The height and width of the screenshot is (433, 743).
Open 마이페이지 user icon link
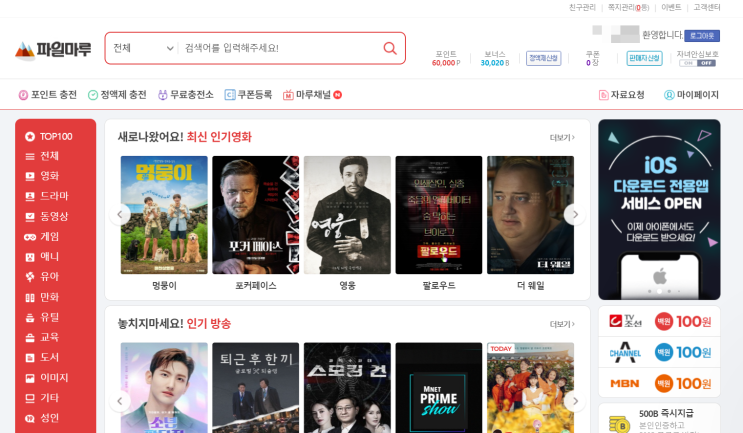click(x=691, y=95)
